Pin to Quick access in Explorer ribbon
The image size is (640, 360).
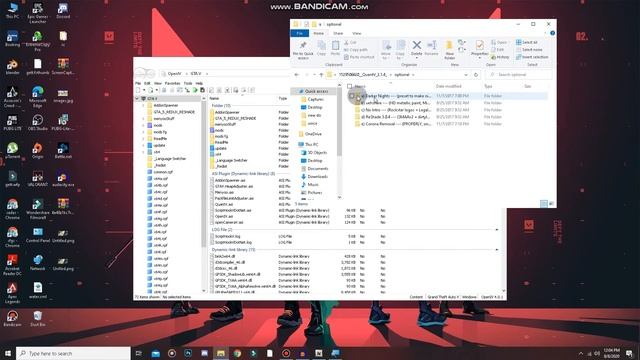303,50
